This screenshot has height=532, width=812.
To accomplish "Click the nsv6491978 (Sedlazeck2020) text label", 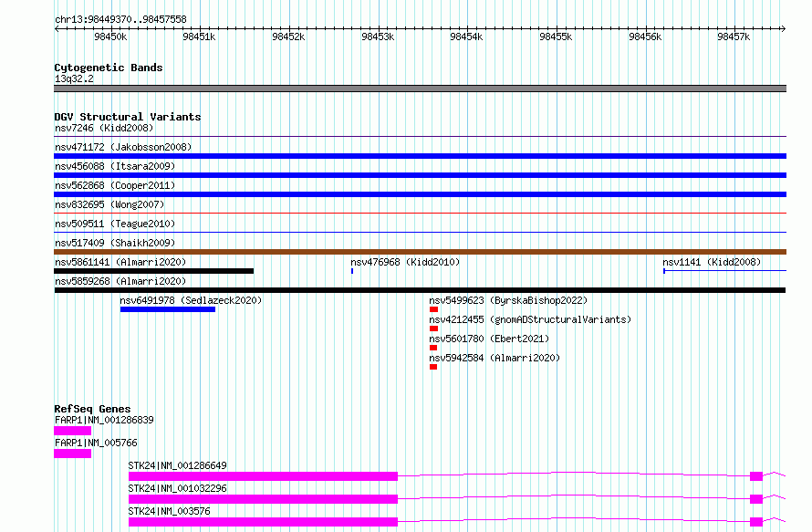I will click(x=191, y=300).
